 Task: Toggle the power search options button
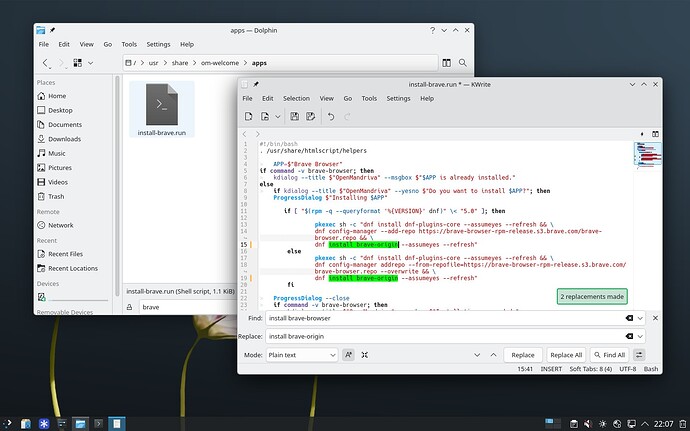639,355
